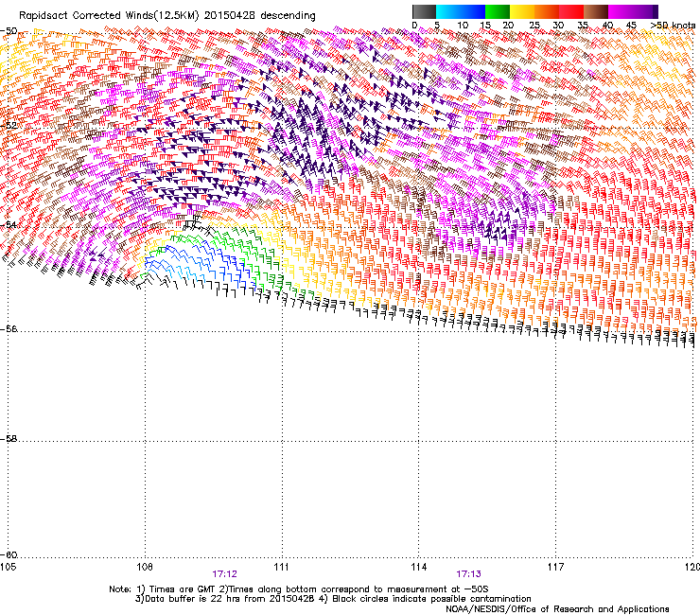700x615 pixels.
Task: Click the green 15-20 knots legend swatch
Action: coord(498,11)
